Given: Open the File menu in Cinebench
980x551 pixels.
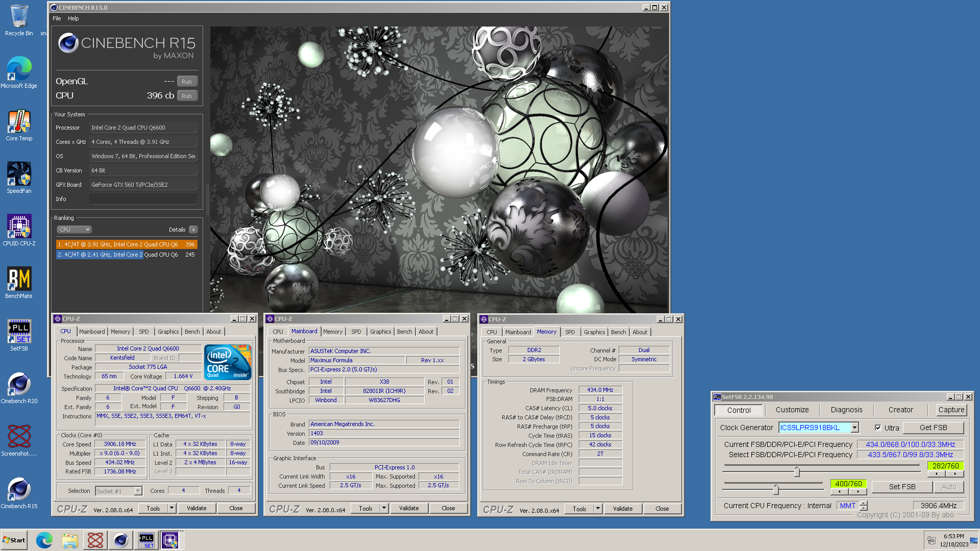Looking at the screenshot, I should tap(57, 18).
